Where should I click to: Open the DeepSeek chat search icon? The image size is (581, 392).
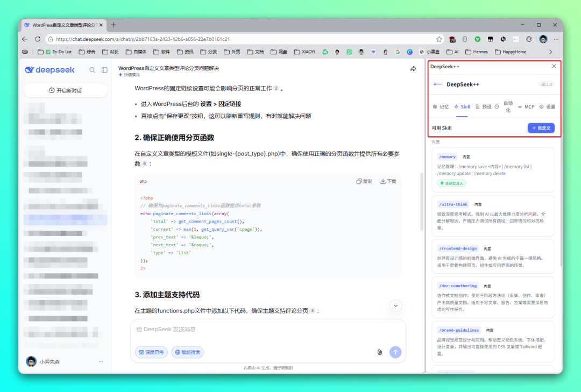[x=93, y=70]
